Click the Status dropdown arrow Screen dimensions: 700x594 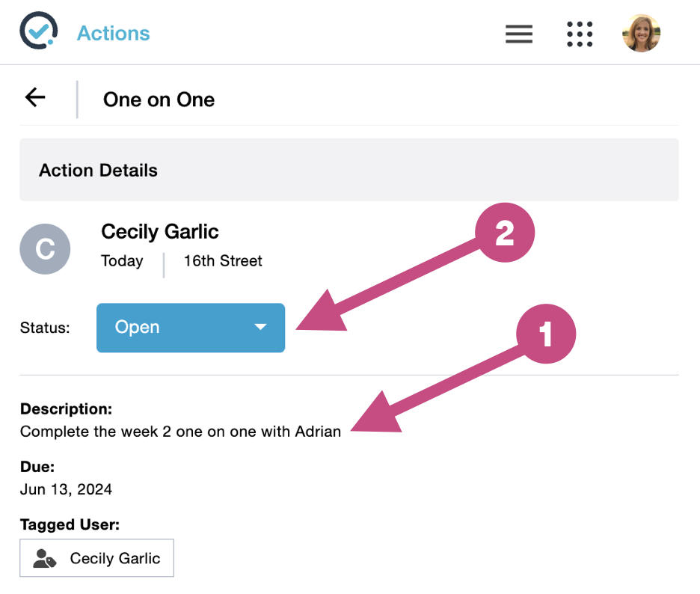260,327
